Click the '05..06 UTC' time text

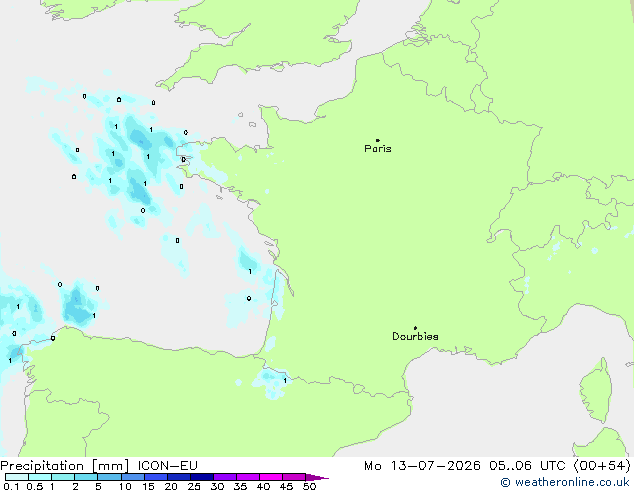tap(527, 466)
